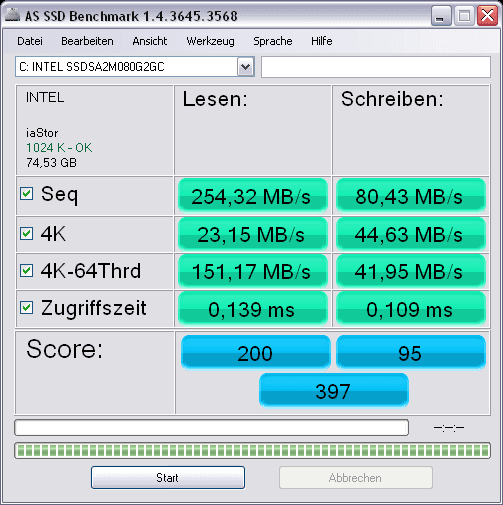Open the Sprache menu
The image size is (503, 505).
[x=273, y=41]
